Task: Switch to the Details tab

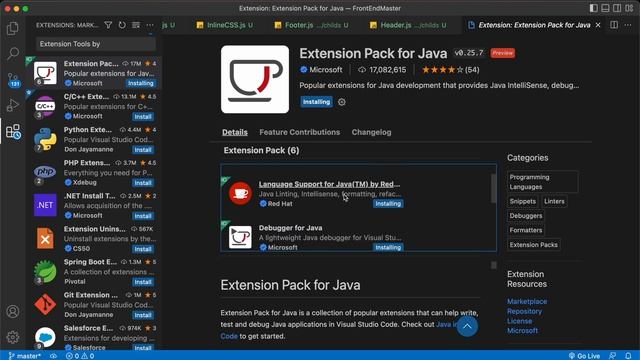Action: [235, 132]
